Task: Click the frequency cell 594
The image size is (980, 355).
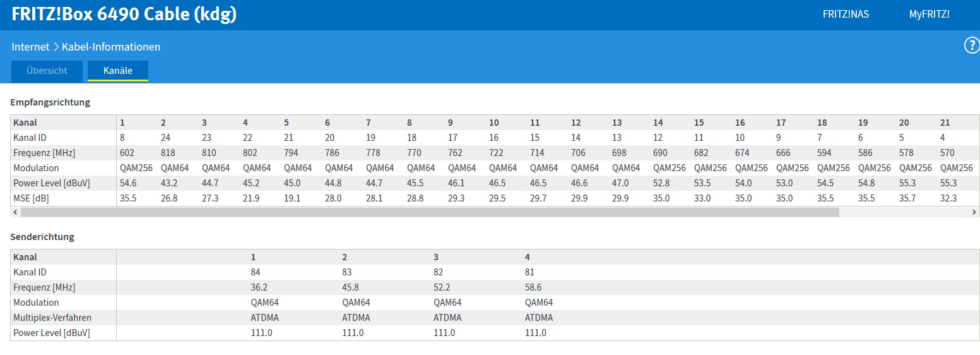Action: pos(825,153)
